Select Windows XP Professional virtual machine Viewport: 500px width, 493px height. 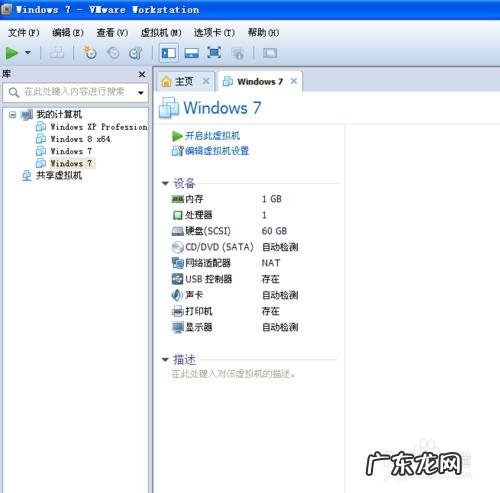tap(98, 127)
